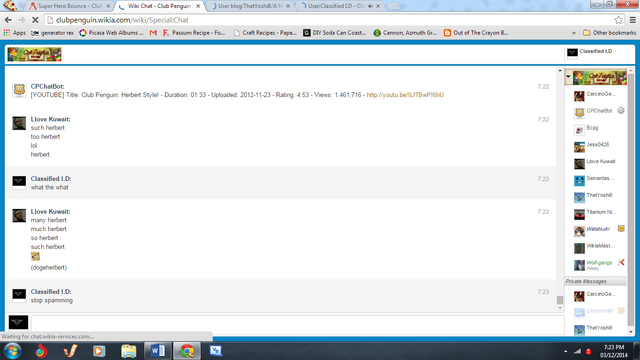
Task: Open the Apps bookmarks shortcut
Action: coord(15,33)
